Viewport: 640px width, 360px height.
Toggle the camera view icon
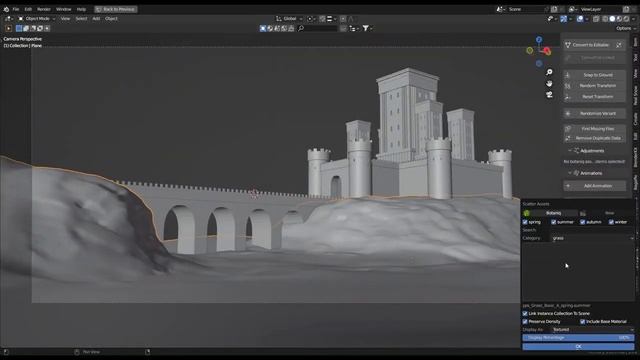(x=549, y=95)
